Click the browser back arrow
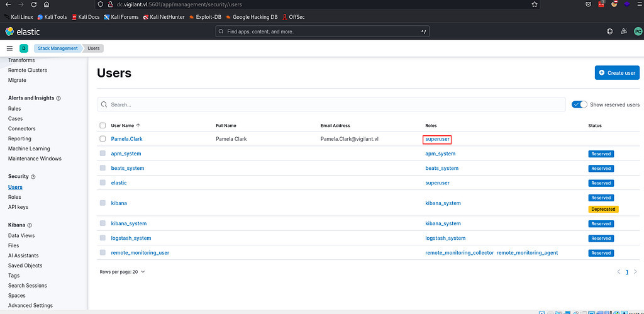The width and height of the screenshot is (644, 314). pyautogui.click(x=8, y=4)
